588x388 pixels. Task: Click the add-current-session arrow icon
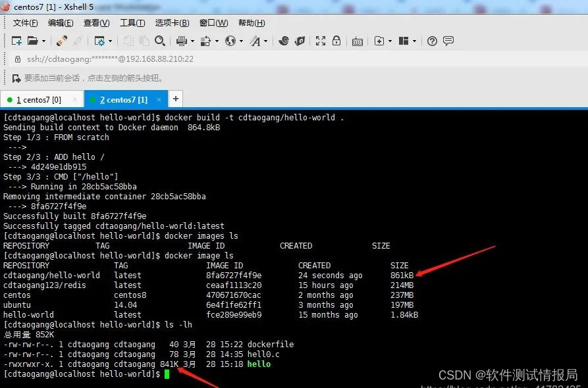pyautogui.click(x=16, y=78)
